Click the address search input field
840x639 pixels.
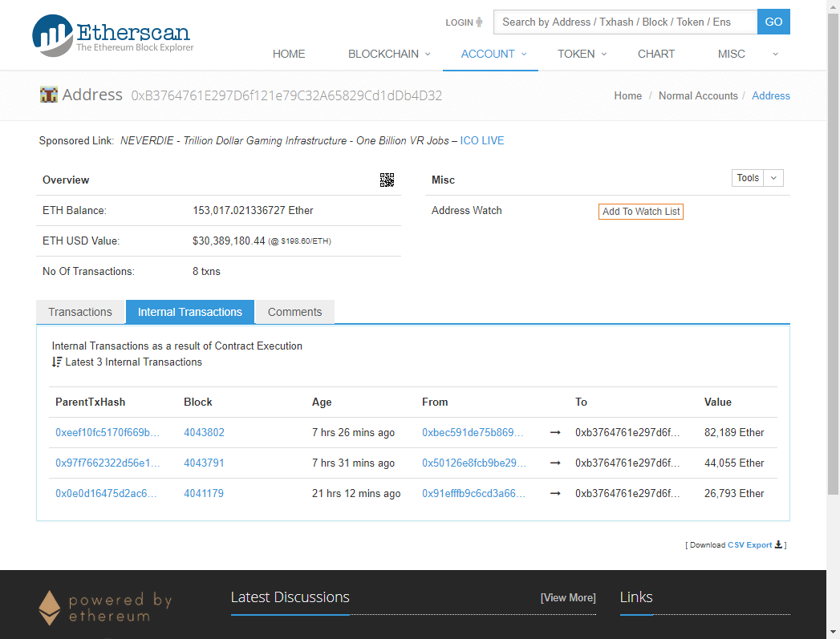click(625, 22)
